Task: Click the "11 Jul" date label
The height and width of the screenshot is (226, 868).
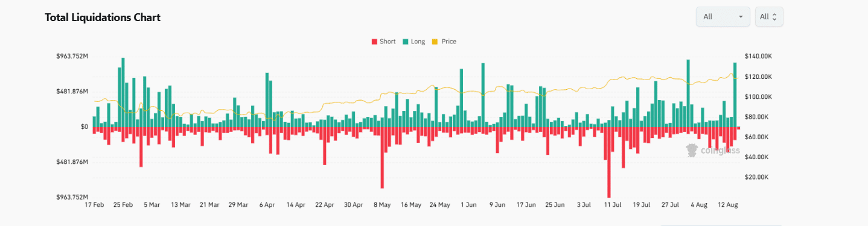Action: pyautogui.click(x=613, y=205)
